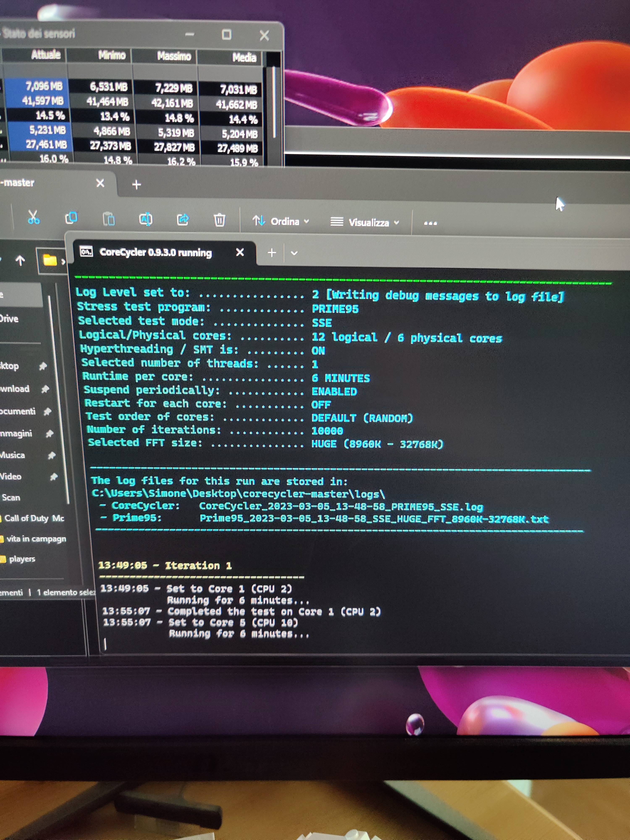
Task: Go up one folder with arrow icon
Action: [x=20, y=260]
